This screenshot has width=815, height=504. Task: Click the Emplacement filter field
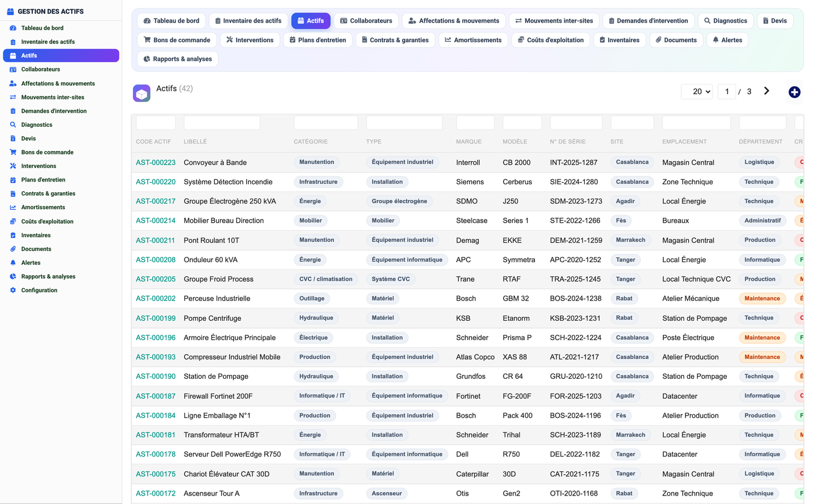(697, 122)
